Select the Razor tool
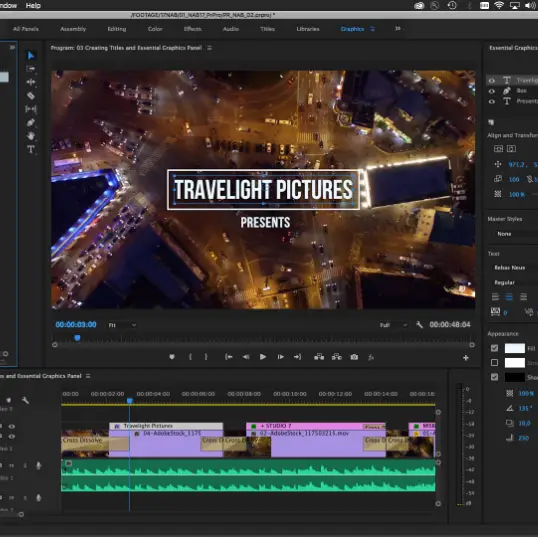538x538 pixels. click(31, 96)
